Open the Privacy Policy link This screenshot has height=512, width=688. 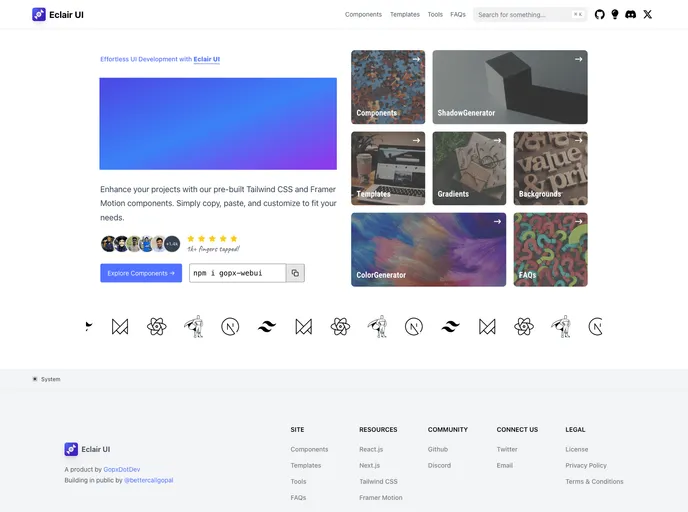586,465
